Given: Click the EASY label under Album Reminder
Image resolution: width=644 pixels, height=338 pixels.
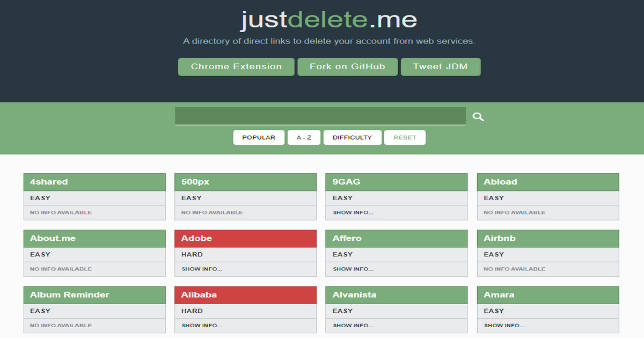Looking at the screenshot, I should (40, 311).
